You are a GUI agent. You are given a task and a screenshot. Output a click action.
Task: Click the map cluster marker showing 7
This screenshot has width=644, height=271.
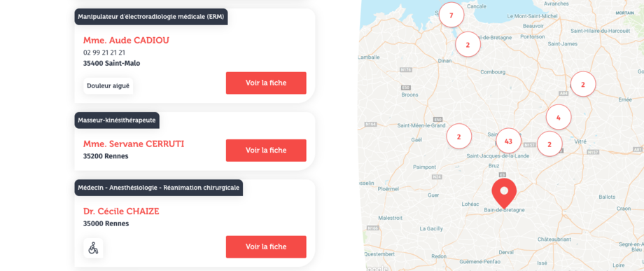pos(451,15)
